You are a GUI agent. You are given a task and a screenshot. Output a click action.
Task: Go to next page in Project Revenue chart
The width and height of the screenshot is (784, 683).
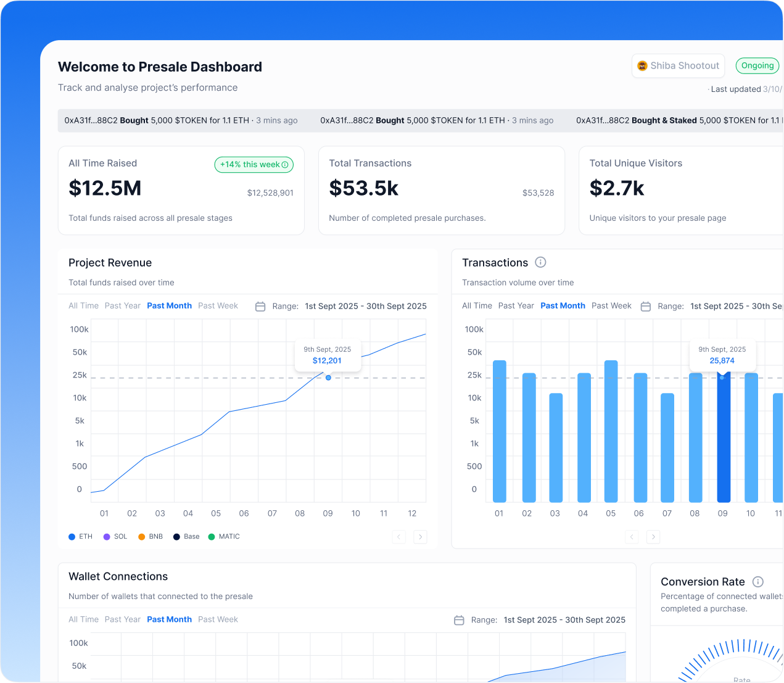click(x=421, y=537)
